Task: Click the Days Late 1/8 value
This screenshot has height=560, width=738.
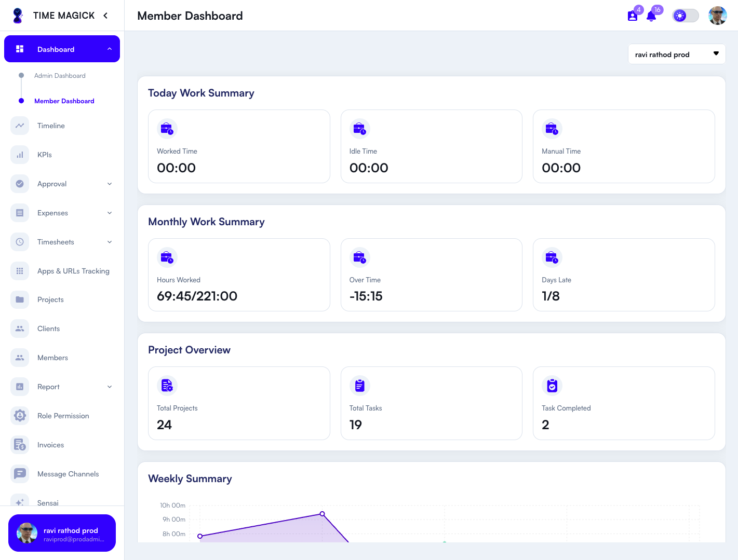Action: pyautogui.click(x=551, y=296)
